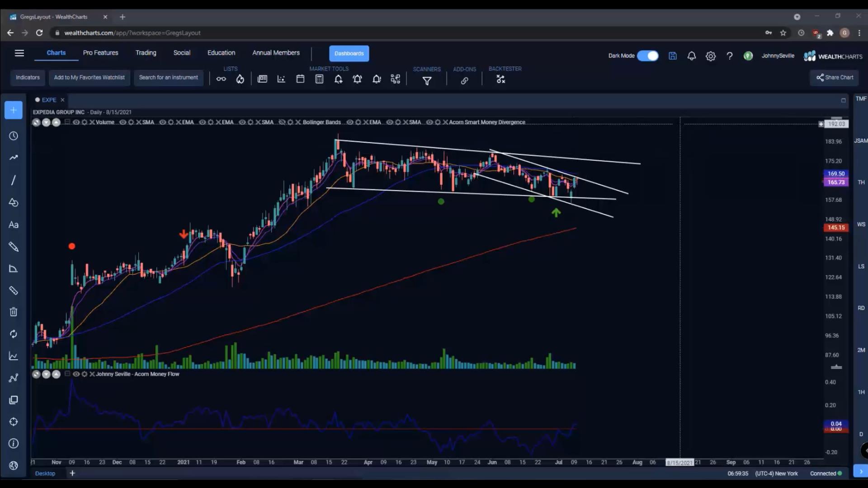Image resolution: width=868 pixels, height=488 pixels.
Task: Open settings gear for Volume indicator
Action: click(x=84, y=122)
